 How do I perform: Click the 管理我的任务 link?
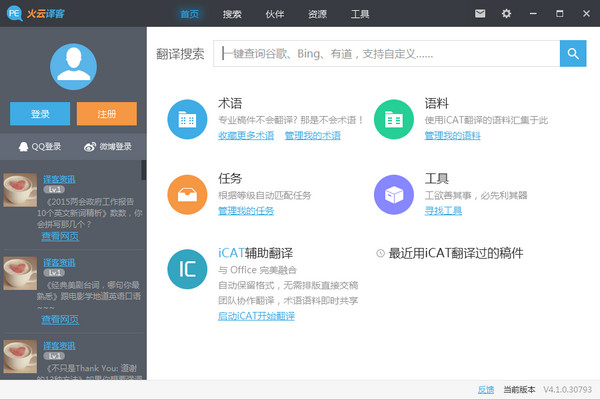tap(245, 211)
